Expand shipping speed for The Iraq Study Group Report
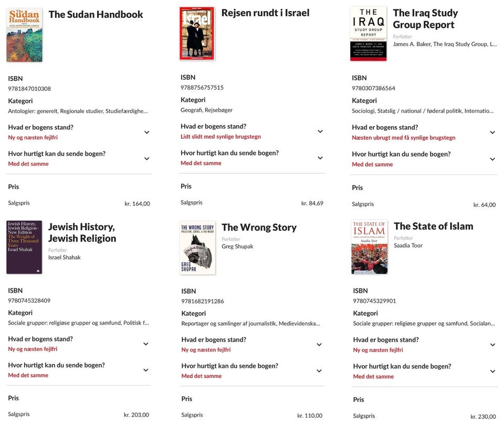Screen dimensions: 504x423 coord(492,159)
